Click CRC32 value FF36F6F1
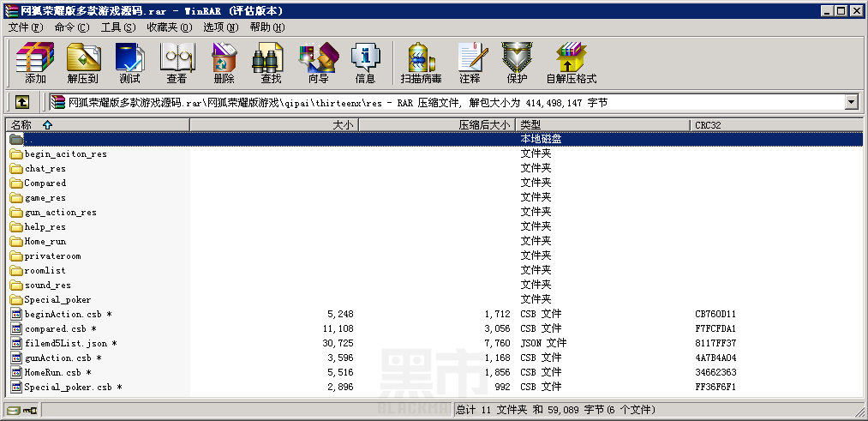Screen dimensions: 868x421 [715, 387]
